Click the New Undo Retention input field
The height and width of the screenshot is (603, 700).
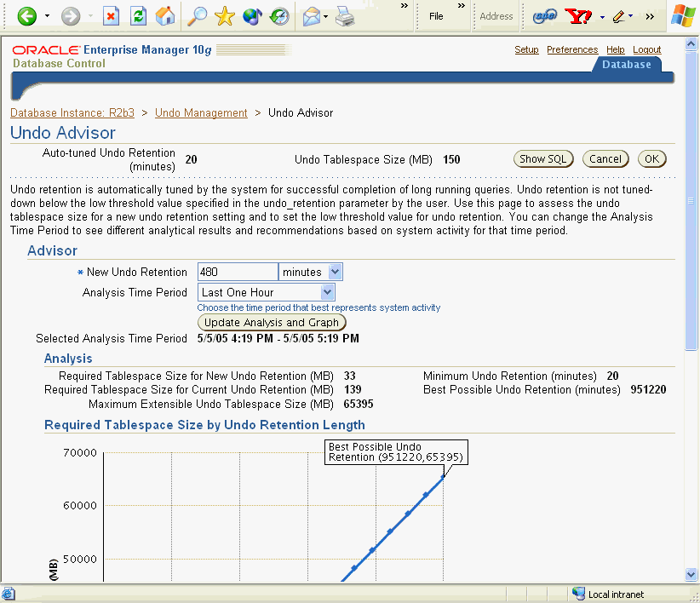coord(238,272)
